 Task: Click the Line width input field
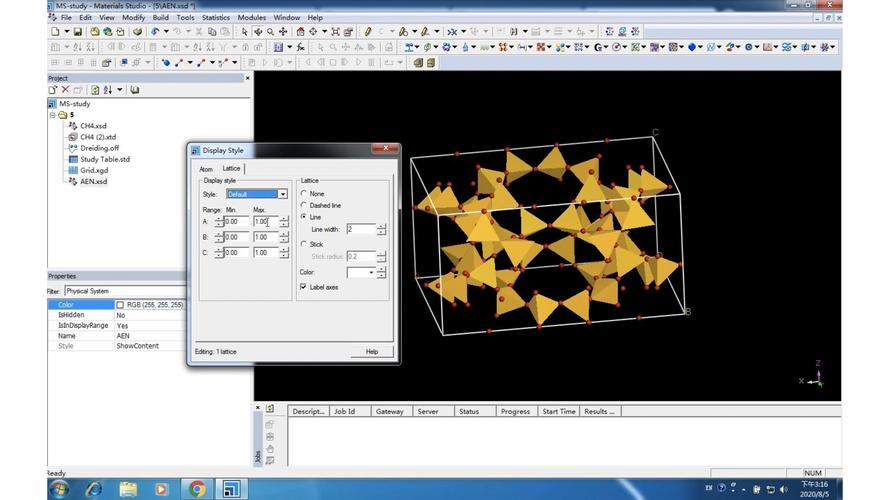pos(359,229)
